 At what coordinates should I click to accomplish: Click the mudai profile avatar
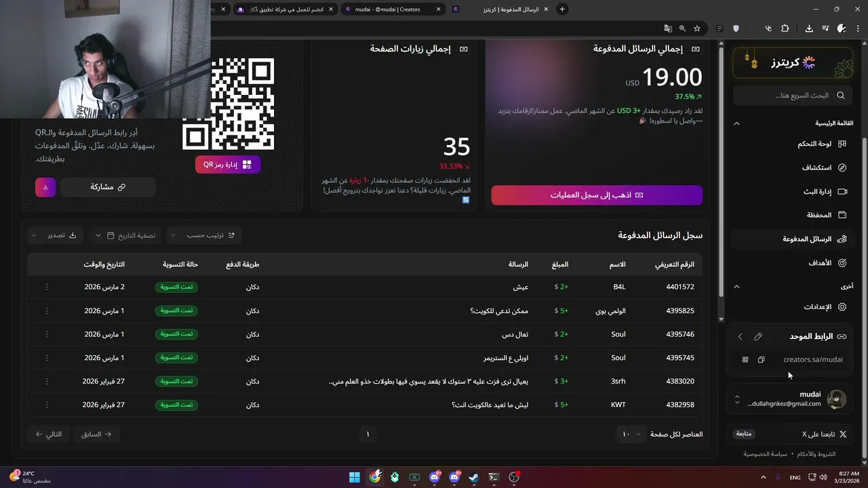[x=837, y=399]
